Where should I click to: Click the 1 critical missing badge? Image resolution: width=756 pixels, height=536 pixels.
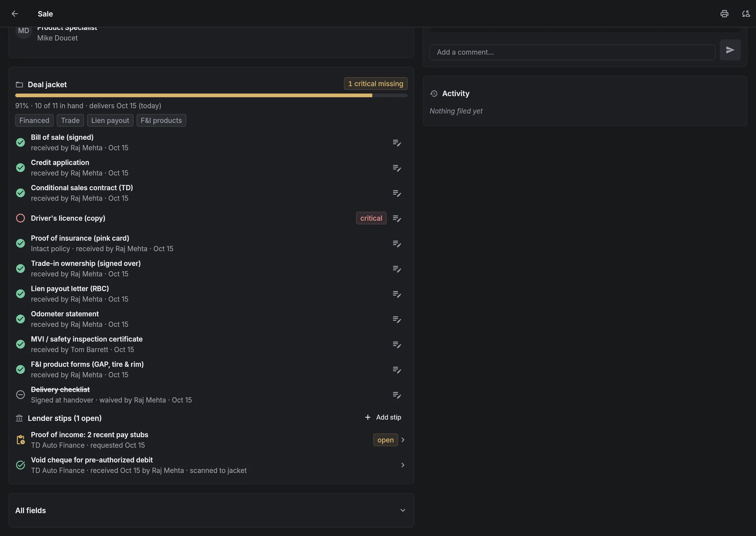[376, 84]
